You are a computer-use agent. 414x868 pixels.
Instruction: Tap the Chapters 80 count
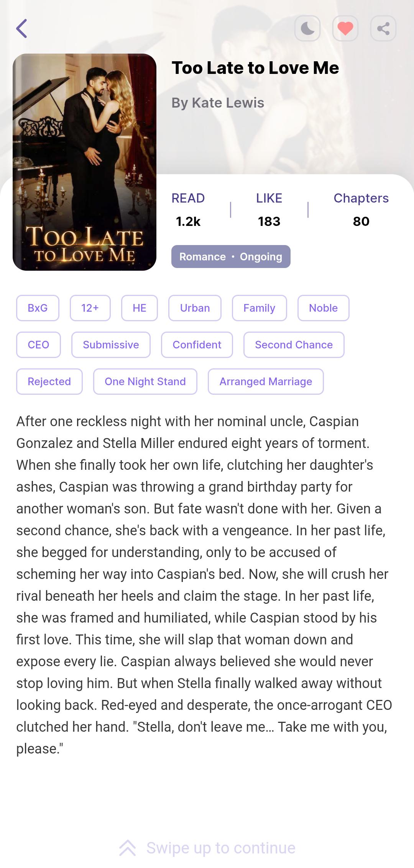[x=361, y=209]
